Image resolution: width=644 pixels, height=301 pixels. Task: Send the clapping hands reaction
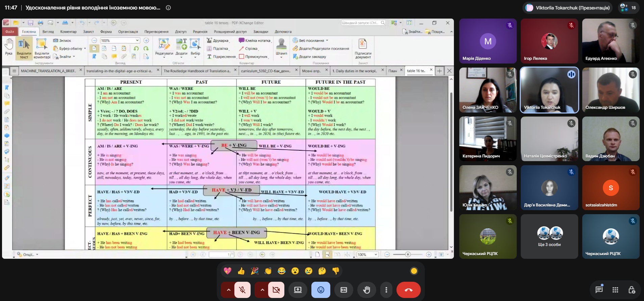pos(268,271)
